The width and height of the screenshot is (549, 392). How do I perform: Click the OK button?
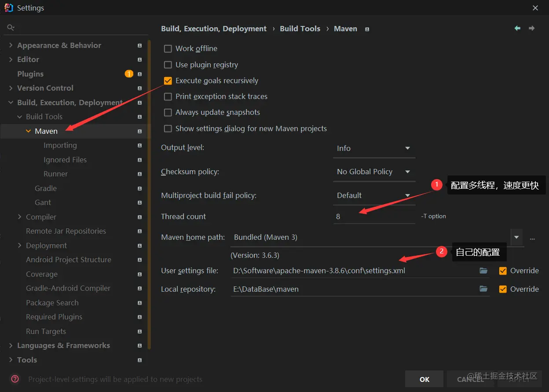(424, 379)
